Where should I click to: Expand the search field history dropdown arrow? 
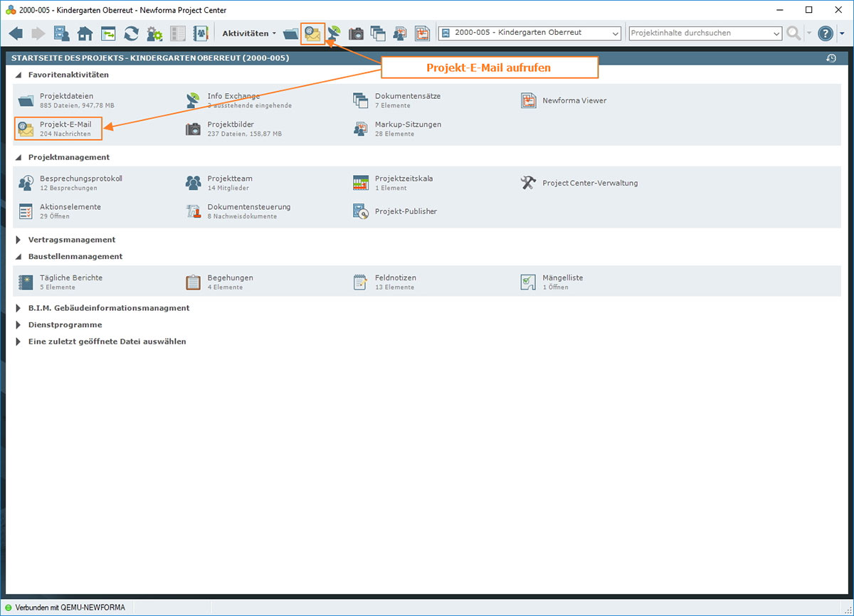[x=776, y=33]
